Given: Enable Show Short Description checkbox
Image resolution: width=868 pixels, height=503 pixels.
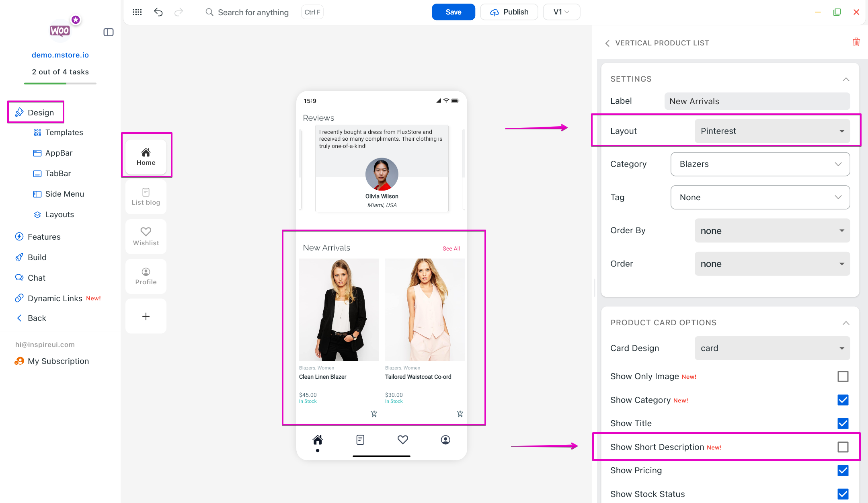Looking at the screenshot, I should click(x=843, y=447).
